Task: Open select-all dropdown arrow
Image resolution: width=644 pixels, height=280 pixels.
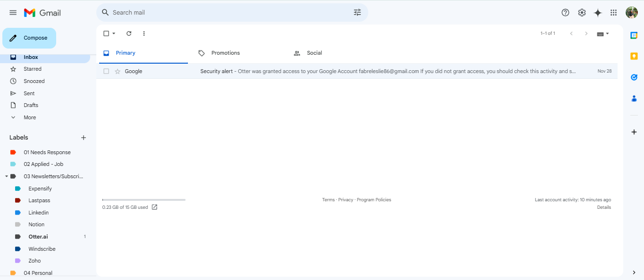Action: click(x=114, y=33)
